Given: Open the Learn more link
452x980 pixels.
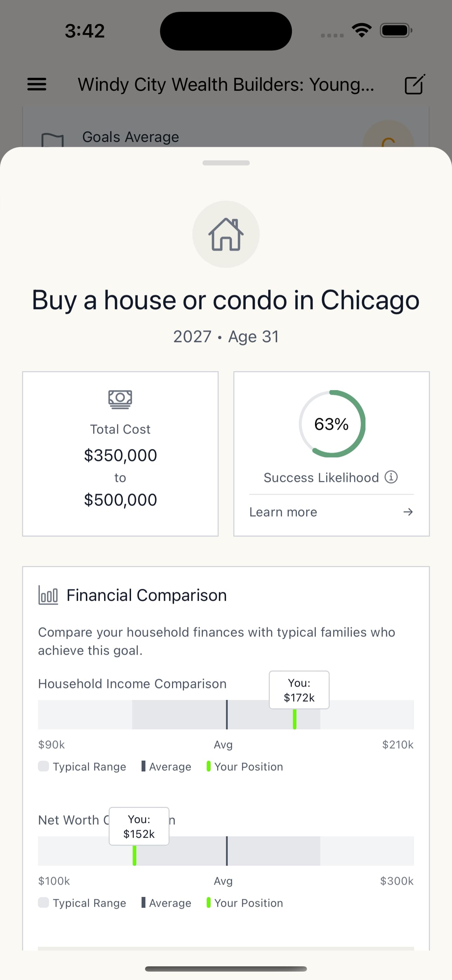Looking at the screenshot, I should (x=283, y=512).
